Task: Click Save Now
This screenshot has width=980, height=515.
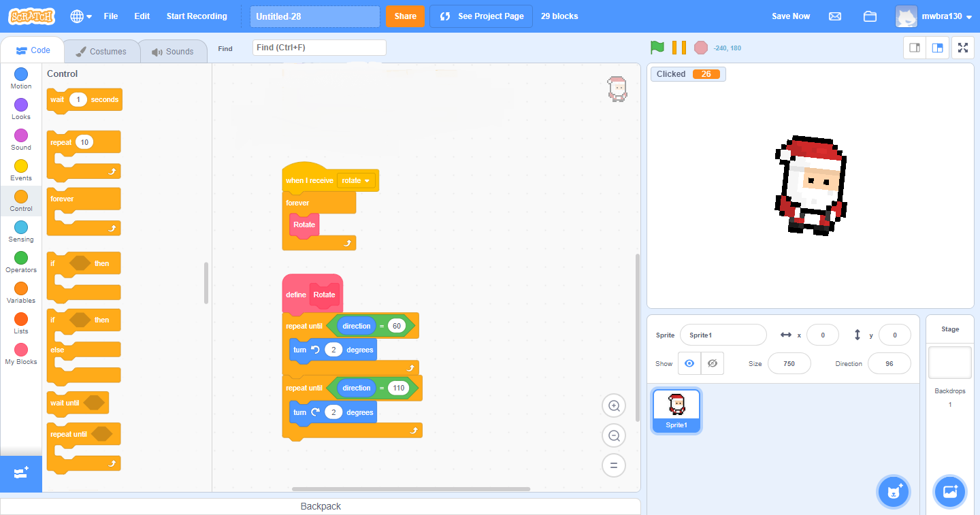Action: pos(791,16)
